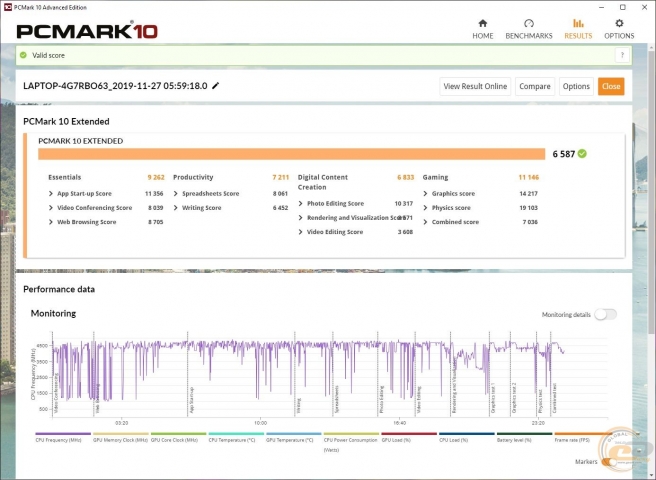Image resolution: width=656 pixels, height=480 pixels.
Task: Toggle CPU Power Consumption legend series
Action: (351, 442)
